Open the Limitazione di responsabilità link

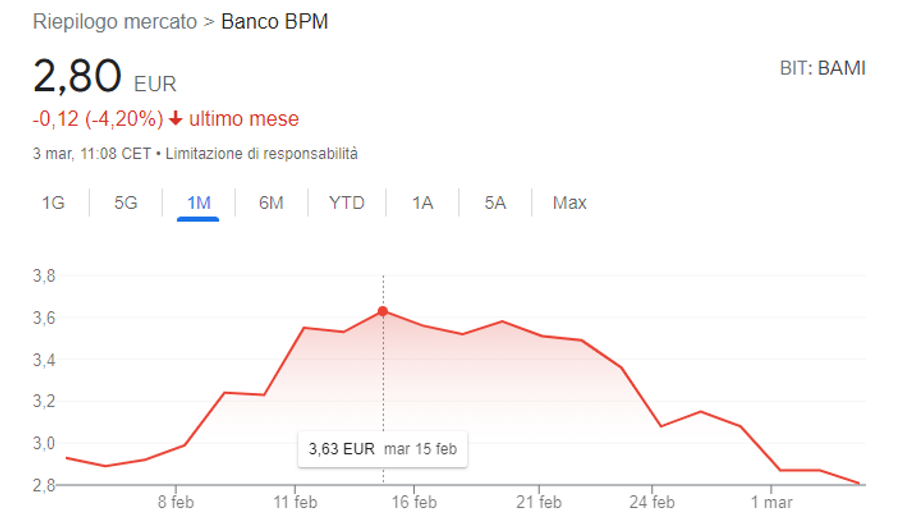coord(262,154)
